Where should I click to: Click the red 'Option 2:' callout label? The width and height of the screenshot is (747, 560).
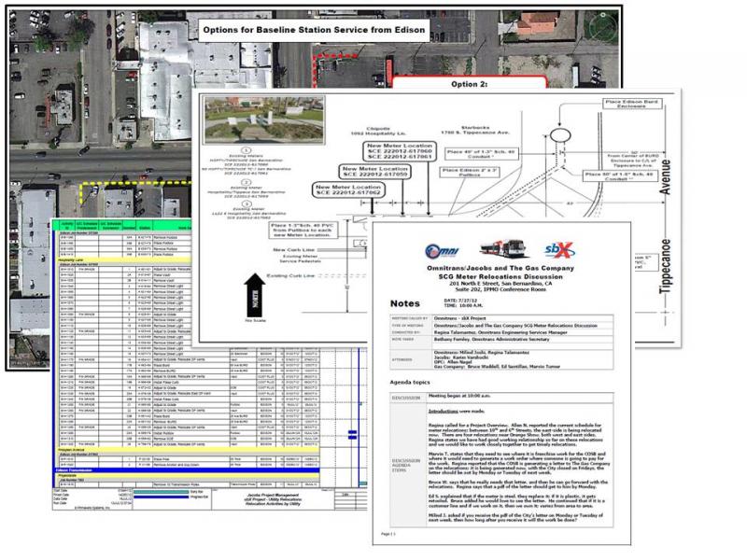coord(469,83)
